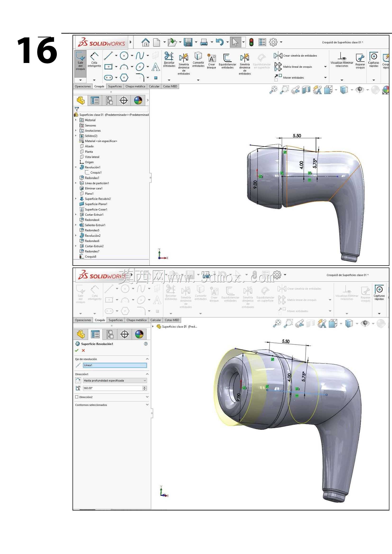Select the Polygon tool in upper window
Image resolution: width=392 pixels, height=554 pixels.
click(124, 78)
